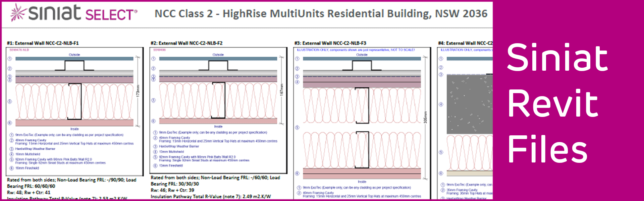Open the wall #3 double-stud diagram
This screenshot has height=201, width=644.
362,124
